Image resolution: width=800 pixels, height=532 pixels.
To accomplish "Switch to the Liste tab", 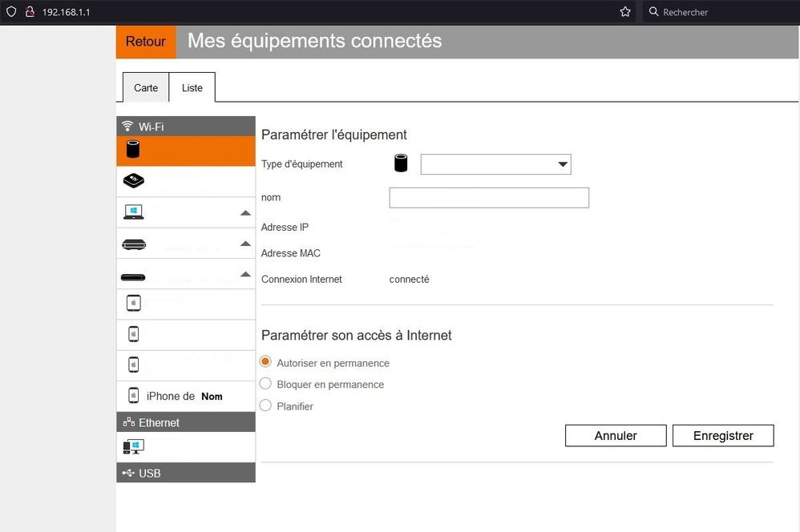I will [192, 87].
